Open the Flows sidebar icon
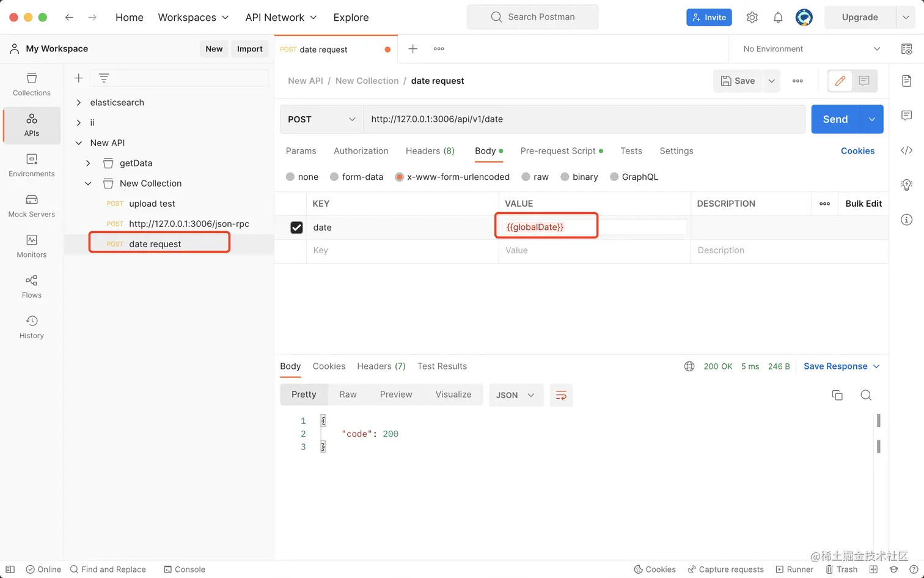 click(31, 286)
